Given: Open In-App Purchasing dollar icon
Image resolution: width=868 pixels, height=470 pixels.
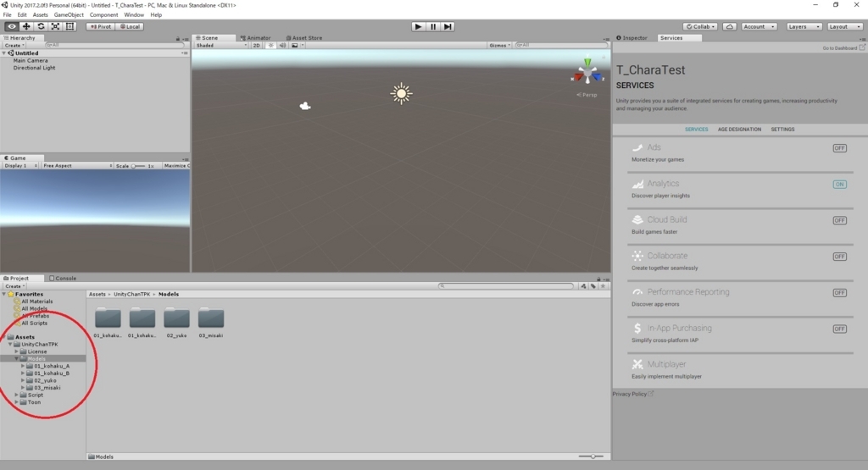Looking at the screenshot, I should tap(637, 328).
